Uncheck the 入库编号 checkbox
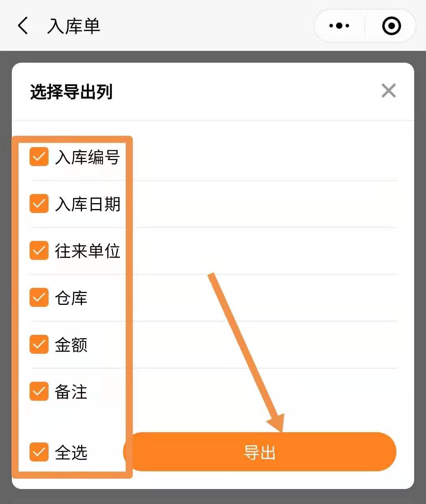Image resolution: width=426 pixels, height=504 pixels. click(x=39, y=157)
